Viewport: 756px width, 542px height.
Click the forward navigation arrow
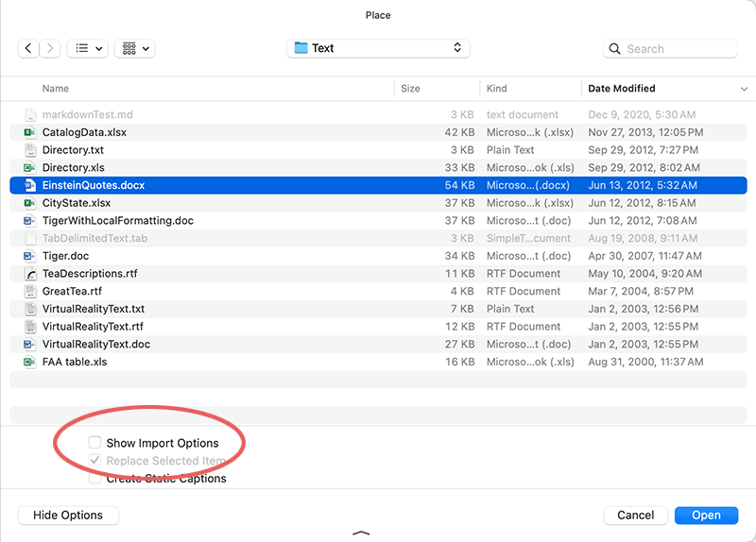50,48
